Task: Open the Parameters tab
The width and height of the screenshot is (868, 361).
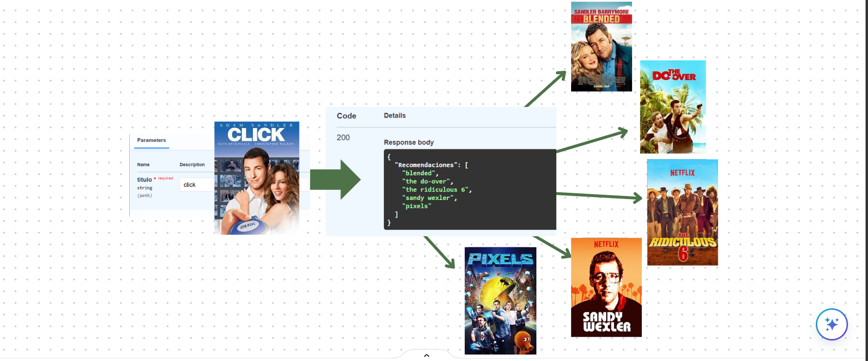Action: pos(151,140)
